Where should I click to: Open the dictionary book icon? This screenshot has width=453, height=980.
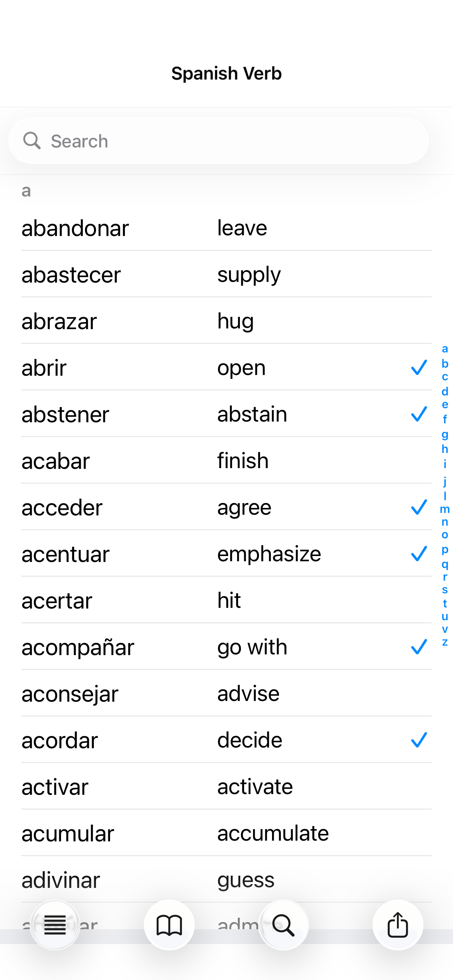coord(170,925)
